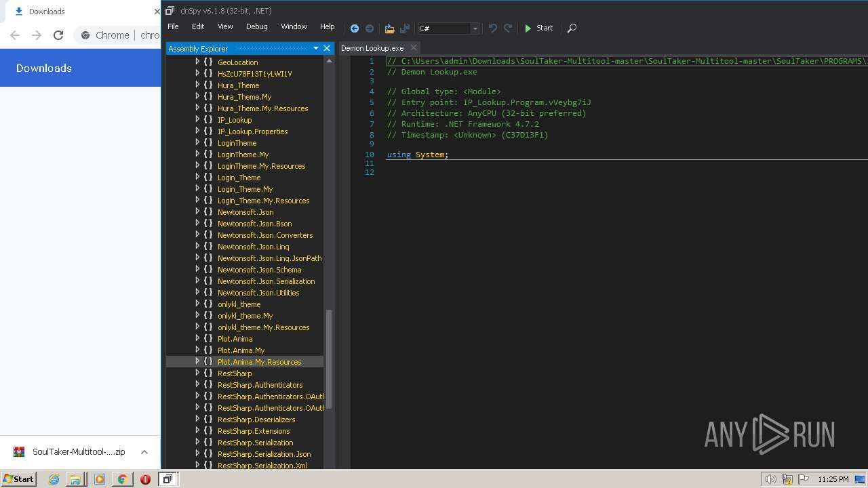868x488 pixels.
Task: Navigate forward in dnSpy toolbar
Action: pyautogui.click(x=370, y=28)
